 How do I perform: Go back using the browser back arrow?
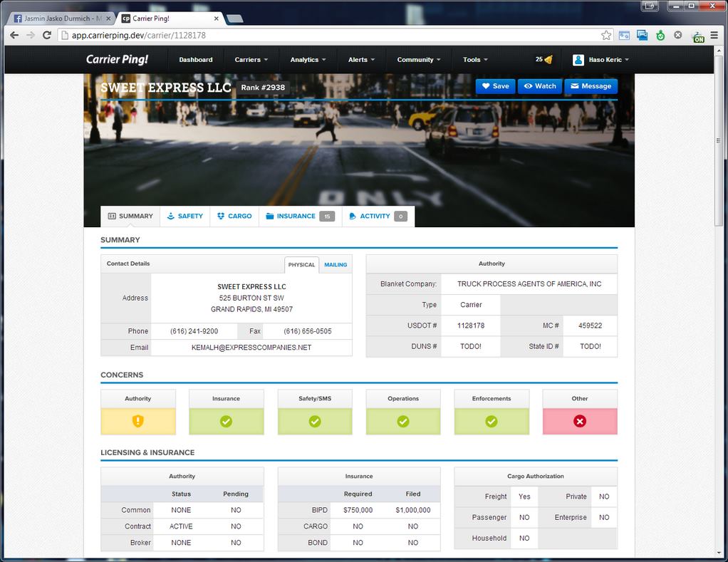click(x=14, y=36)
